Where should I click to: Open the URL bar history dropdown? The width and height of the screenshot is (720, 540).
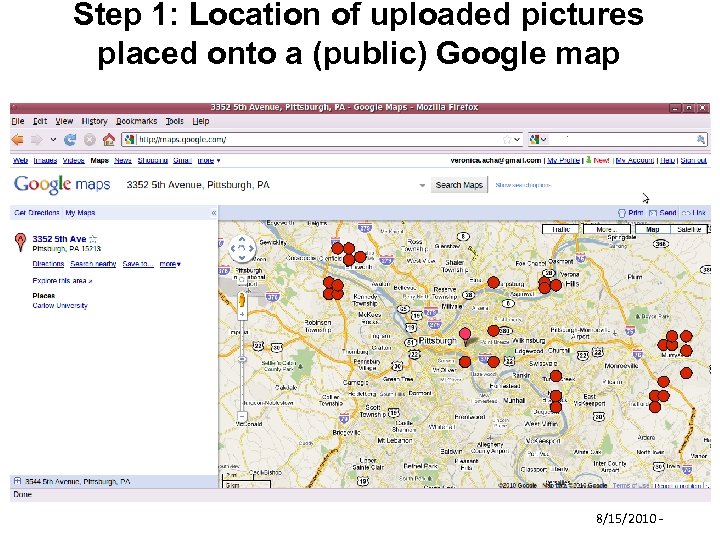click(x=517, y=139)
